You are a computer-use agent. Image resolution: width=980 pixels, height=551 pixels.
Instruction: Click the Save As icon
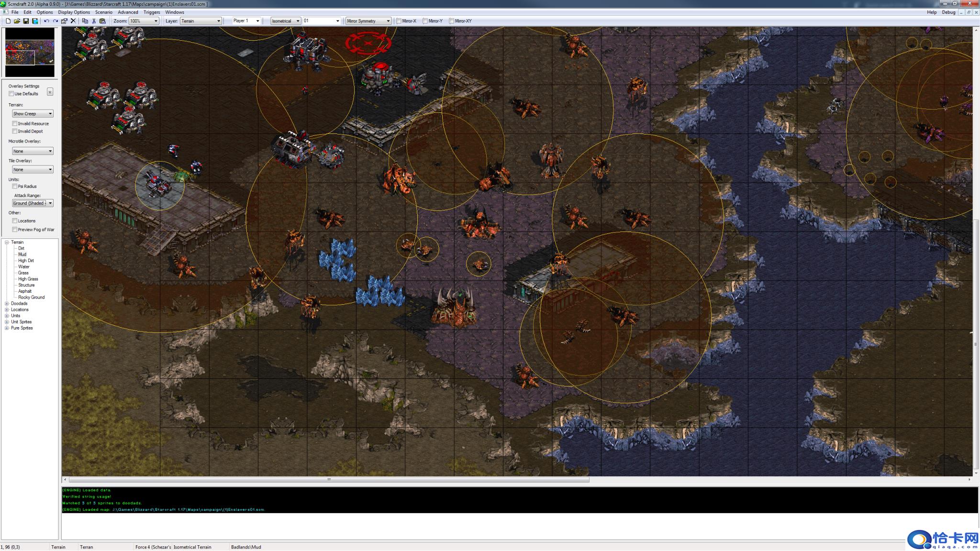[x=35, y=21]
